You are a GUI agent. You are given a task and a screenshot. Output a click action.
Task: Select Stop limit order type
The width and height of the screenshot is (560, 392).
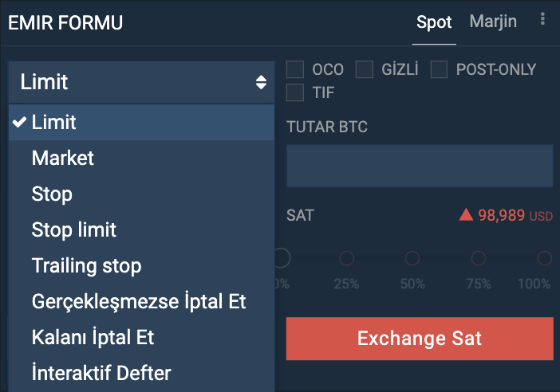tap(141, 229)
